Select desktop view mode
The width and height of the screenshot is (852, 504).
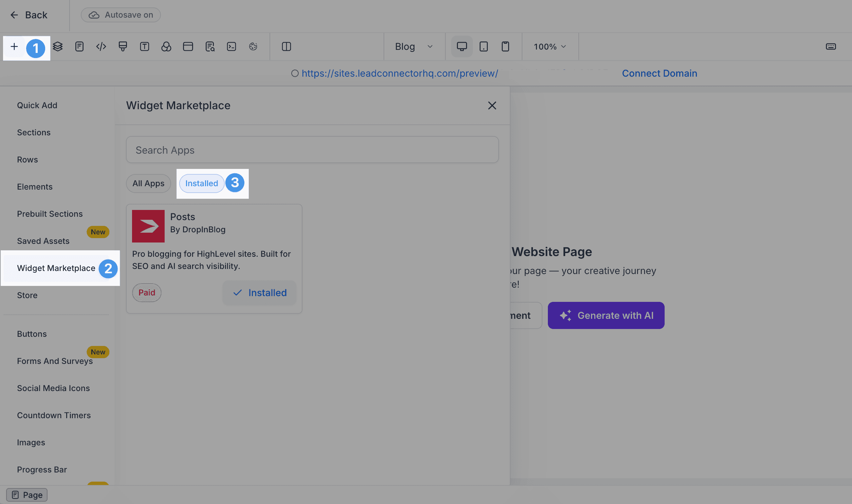pos(462,46)
